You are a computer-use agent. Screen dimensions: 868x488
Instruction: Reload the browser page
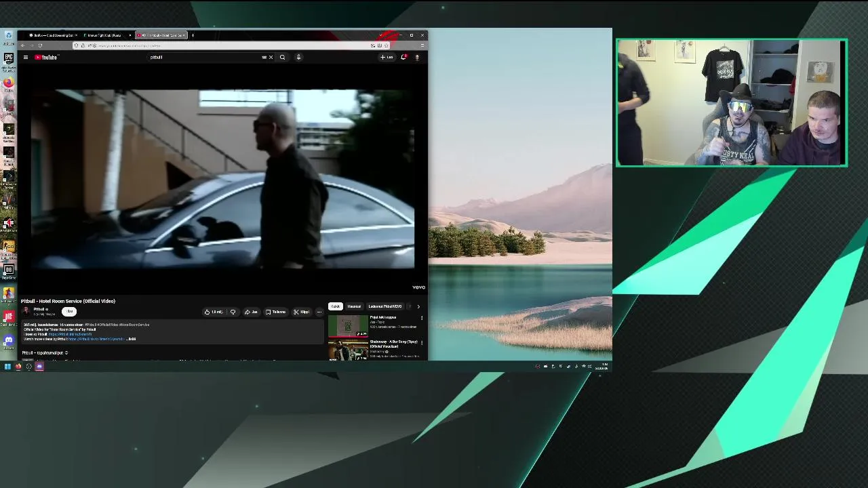[40, 45]
